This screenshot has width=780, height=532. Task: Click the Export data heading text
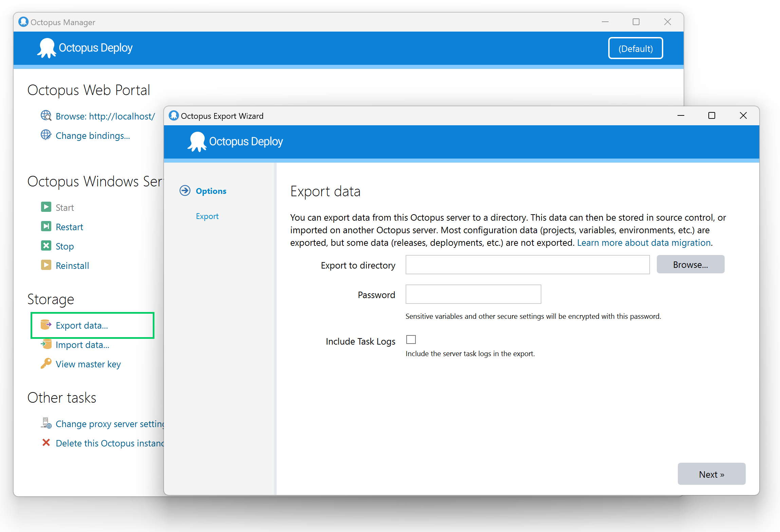click(325, 191)
